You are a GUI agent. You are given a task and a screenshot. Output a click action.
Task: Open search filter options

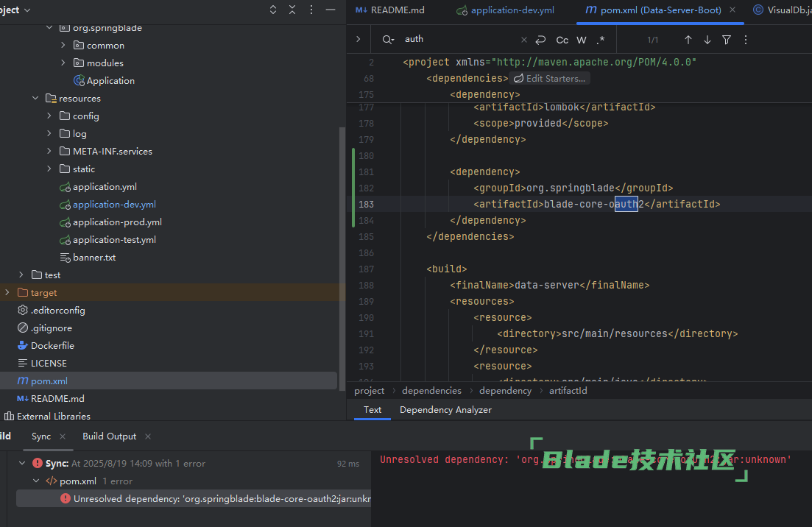[x=727, y=40]
